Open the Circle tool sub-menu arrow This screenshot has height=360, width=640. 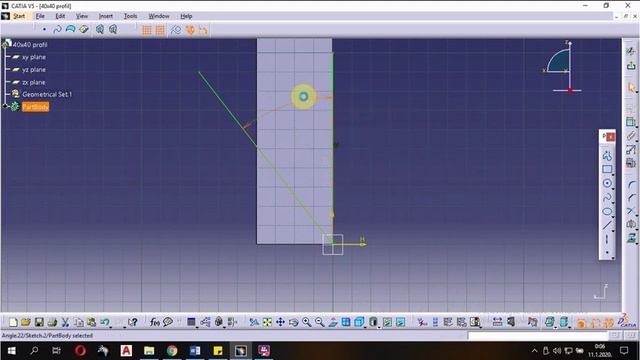(613, 189)
